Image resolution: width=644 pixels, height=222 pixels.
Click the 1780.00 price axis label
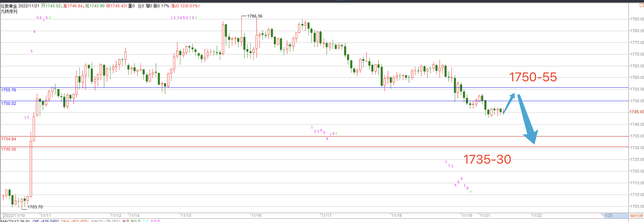[637, 31]
